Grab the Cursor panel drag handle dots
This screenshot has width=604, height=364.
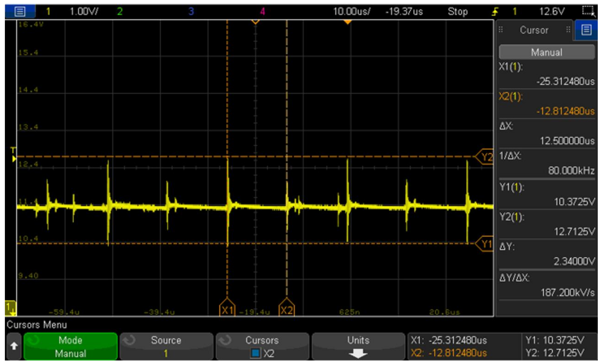(x=501, y=30)
